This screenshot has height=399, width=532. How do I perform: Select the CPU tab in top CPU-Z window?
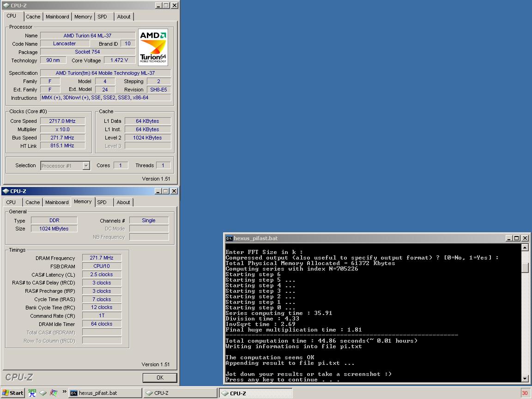click(x=12, y=16)
